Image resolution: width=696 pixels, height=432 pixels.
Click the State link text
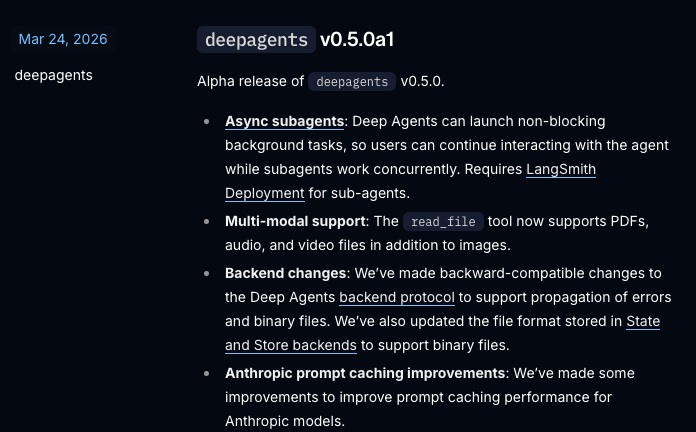pos(643,321)
